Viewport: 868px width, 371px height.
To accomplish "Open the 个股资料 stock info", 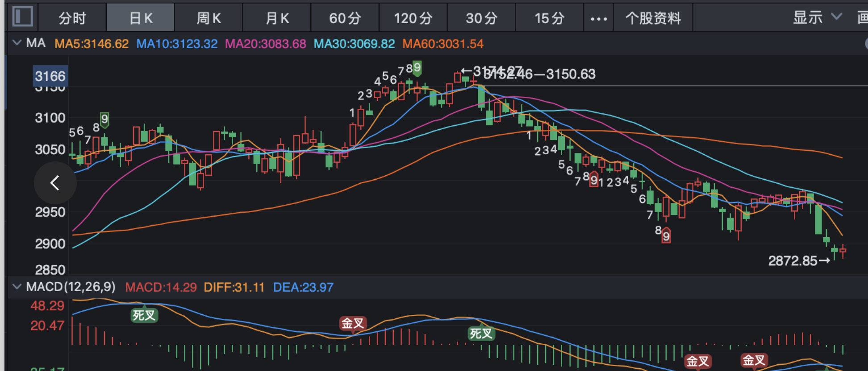I will [653, 18].
